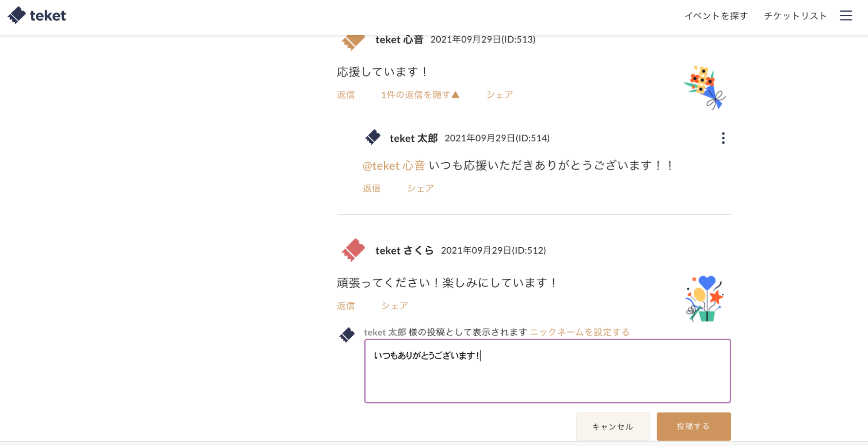Click the @teket 心音 mention link
This screenshot has height=446, width=868.
[393, 165]
